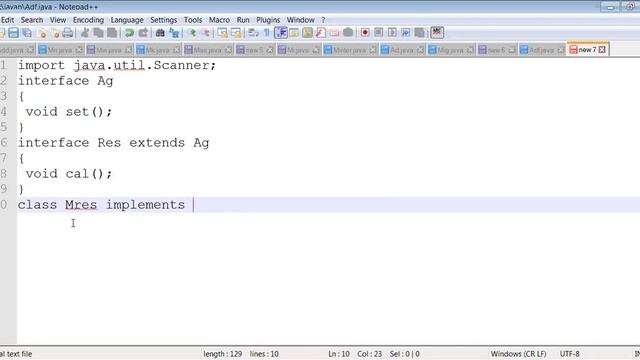Select the active new 7 tab
Viewport: 640px width, 360px height.
click(587, 50)
